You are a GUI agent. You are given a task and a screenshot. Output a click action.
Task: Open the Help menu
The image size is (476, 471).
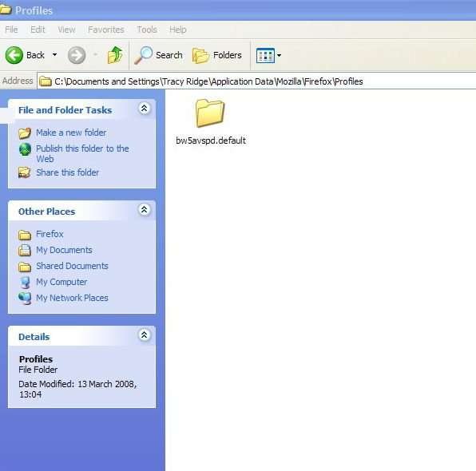point(178,30)
